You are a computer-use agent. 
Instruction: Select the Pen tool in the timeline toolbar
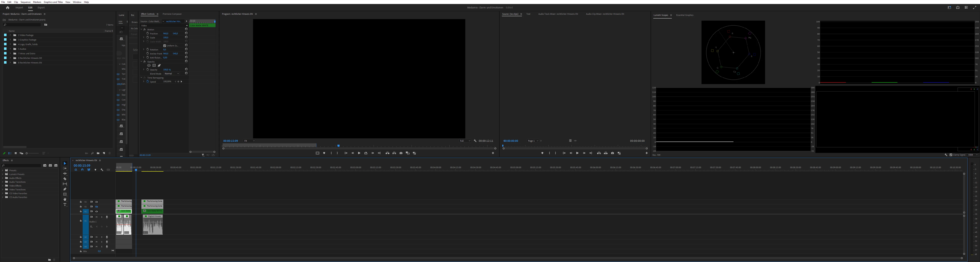point(65,189)
